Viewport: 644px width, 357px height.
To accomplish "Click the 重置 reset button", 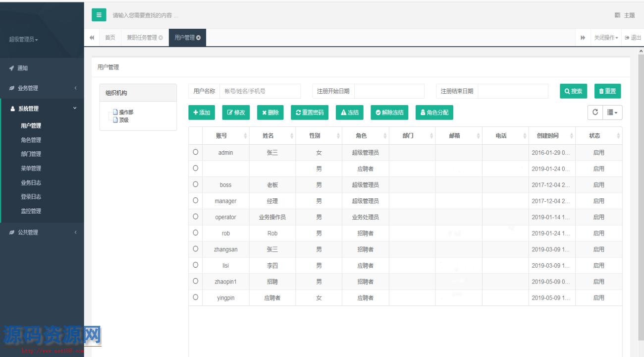I will point(607,91).
